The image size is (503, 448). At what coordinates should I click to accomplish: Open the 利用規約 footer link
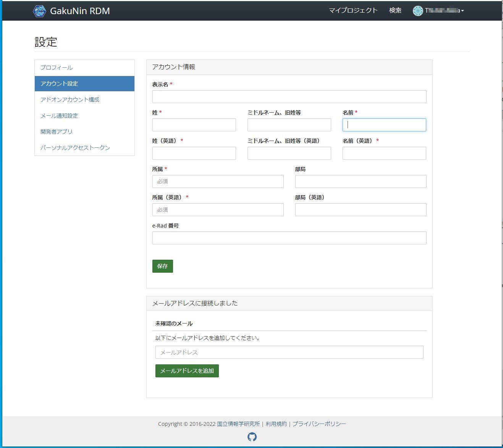pos(276,424)
